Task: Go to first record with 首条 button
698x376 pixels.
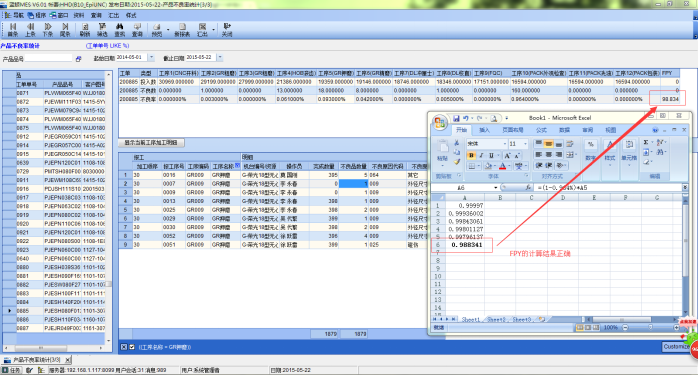Action: (13, 30)
